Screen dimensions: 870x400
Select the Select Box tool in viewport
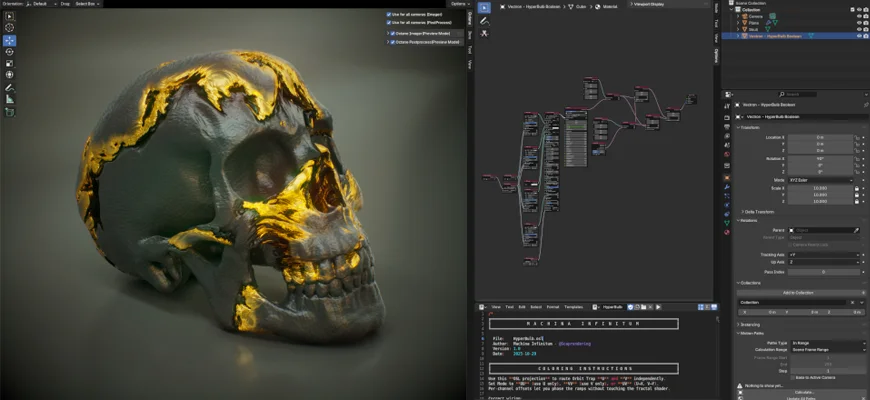(x=10, y=16)
